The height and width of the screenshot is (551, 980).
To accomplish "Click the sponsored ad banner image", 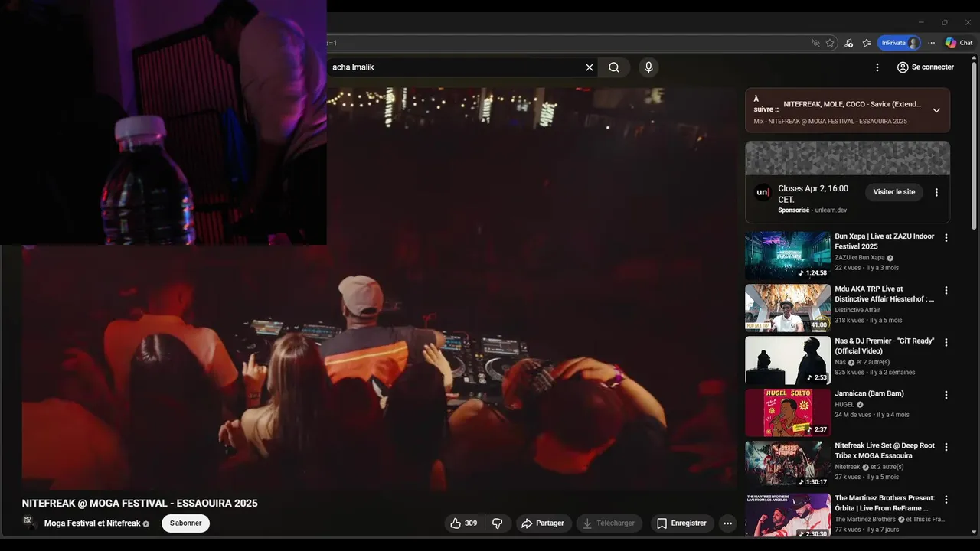I will coord(848,158).
